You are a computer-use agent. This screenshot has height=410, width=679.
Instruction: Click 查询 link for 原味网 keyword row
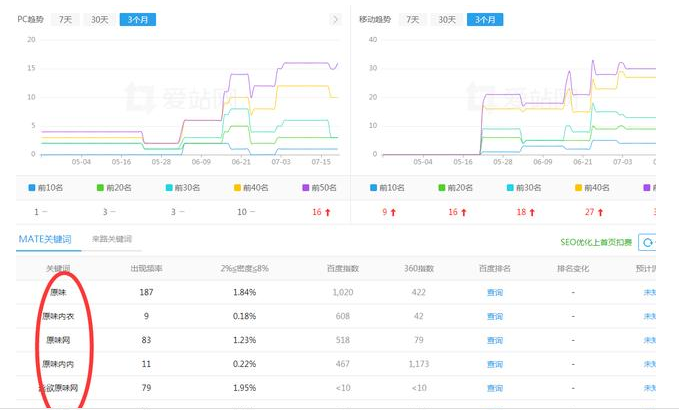pyautogui.click(x=494, y=340)
